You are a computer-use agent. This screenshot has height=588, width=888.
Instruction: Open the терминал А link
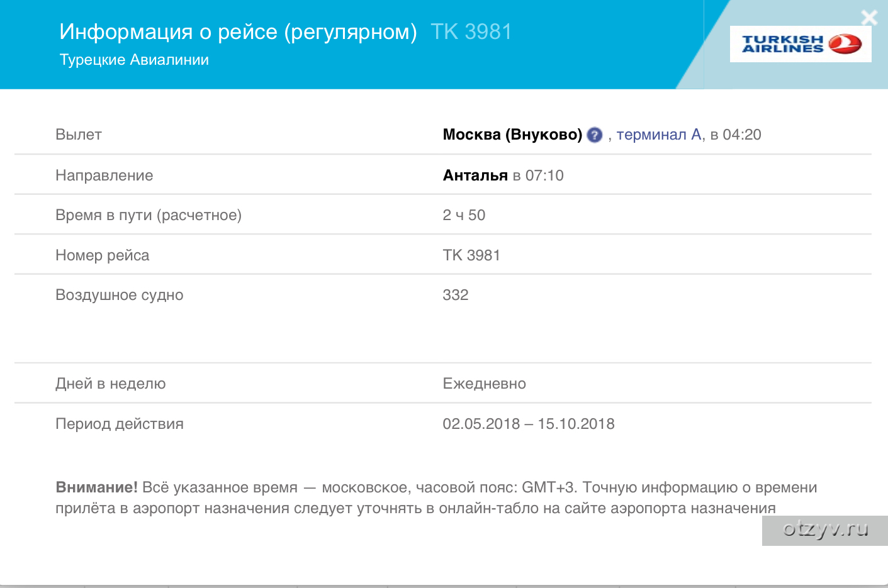(659, 135)
